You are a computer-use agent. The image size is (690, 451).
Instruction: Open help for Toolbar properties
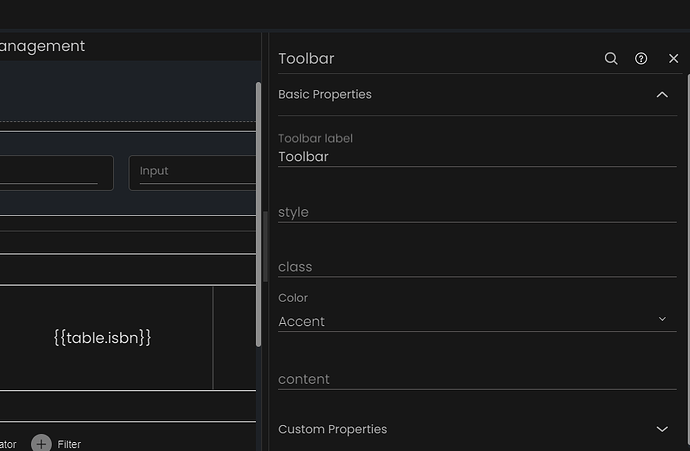[x=641, y=59]
